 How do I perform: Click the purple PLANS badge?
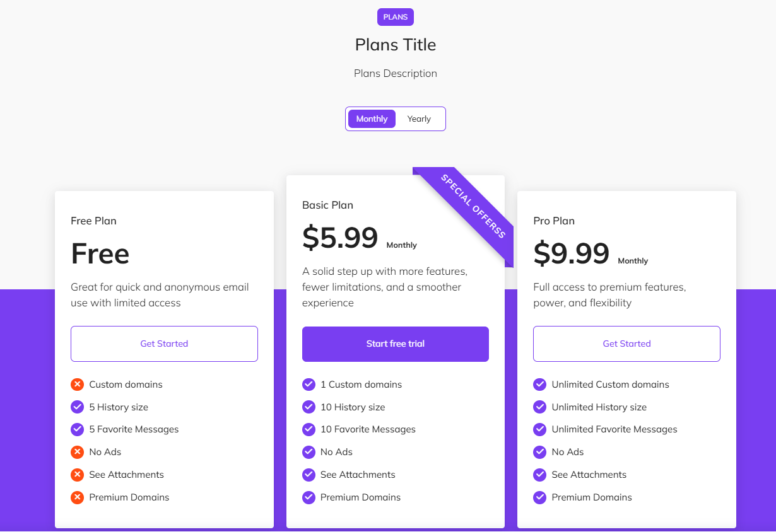click(x=396, y=17)
